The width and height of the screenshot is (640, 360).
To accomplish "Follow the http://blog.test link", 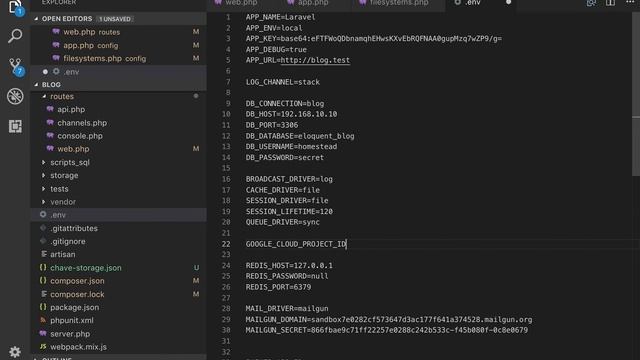I will pyautogui.click(x=315, y=60).
